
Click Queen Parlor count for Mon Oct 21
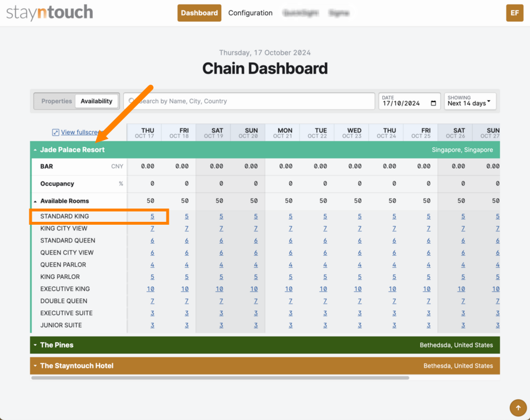(291, 265)
